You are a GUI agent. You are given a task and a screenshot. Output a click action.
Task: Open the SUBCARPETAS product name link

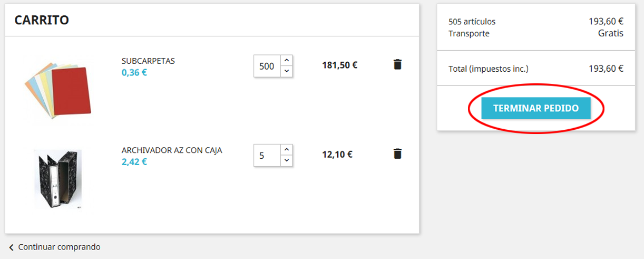pyautogui.click(x=148, y=61)
